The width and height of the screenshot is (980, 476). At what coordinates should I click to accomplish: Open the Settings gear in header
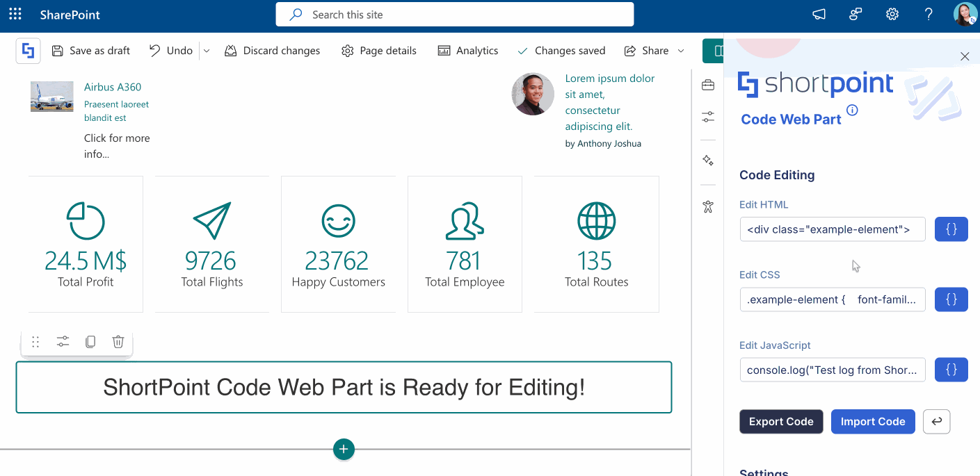tap(892, 14)
